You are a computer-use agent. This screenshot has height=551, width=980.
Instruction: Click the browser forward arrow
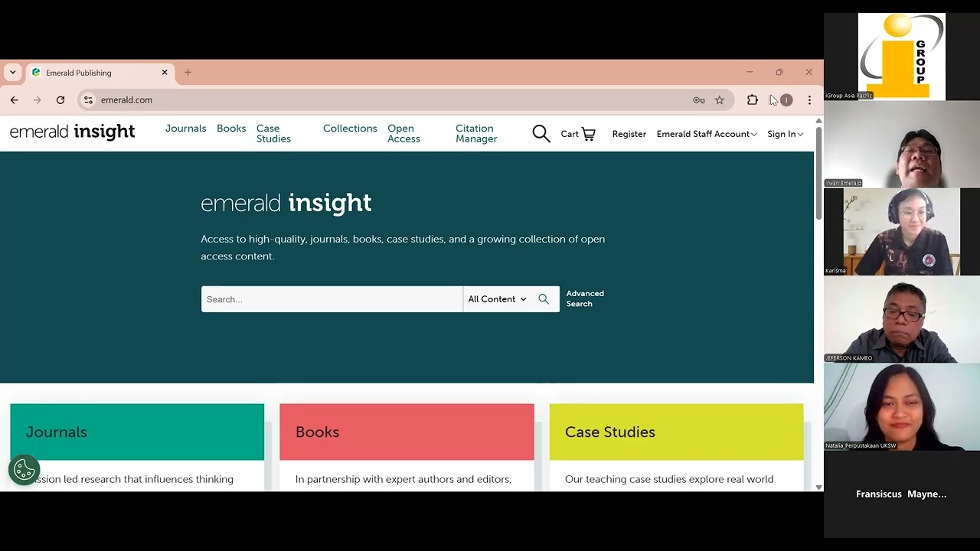click(x=37, y=100)
